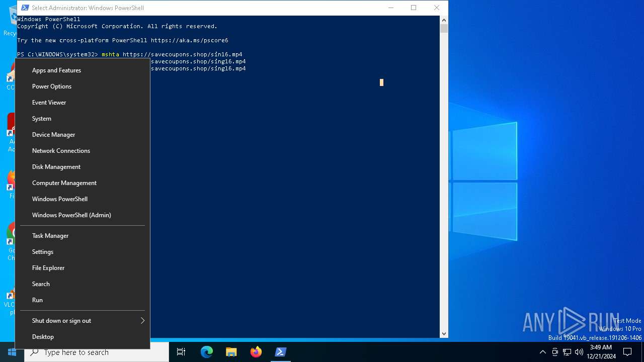Choose Windows PowerShell (Admin)
This screenshot has height=362, width=644.
point(83,215)
